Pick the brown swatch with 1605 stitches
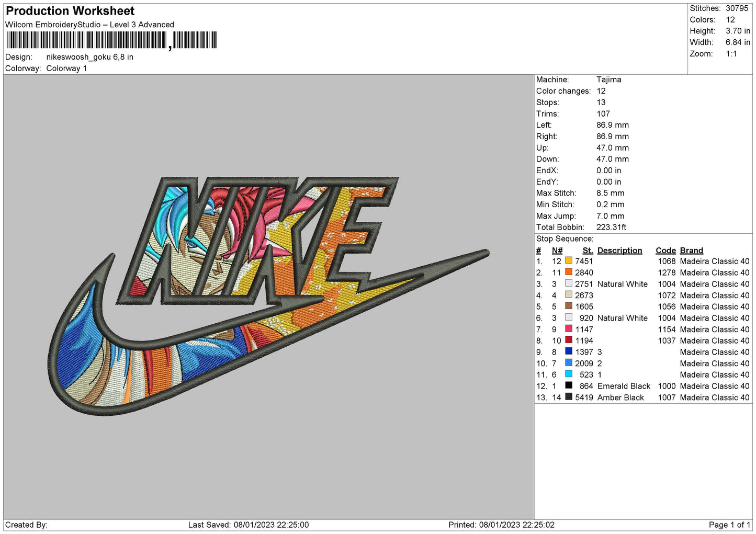Image resolution: width=756 pixels, height=534 pixels. 569,306
